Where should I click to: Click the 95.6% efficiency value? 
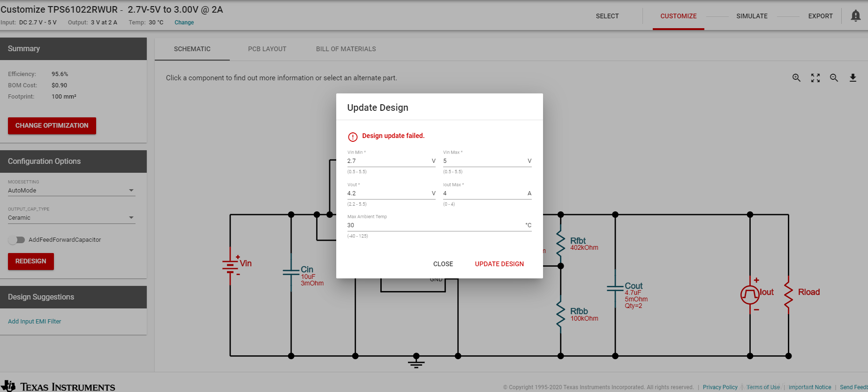point(60,74)
